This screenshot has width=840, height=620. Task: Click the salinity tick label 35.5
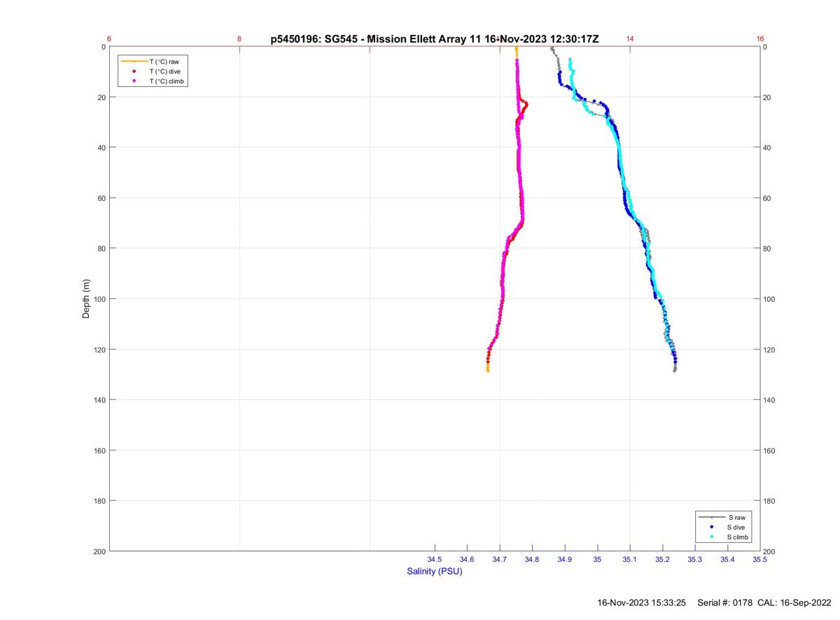(760, 559)
